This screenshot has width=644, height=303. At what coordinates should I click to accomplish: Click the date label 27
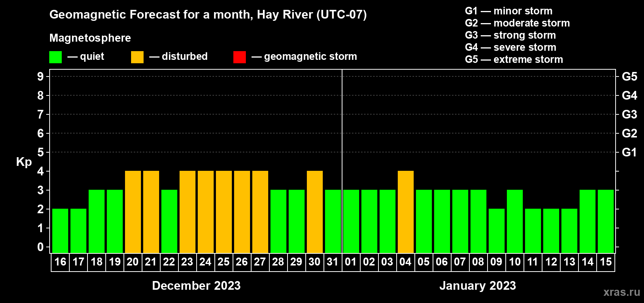[x=260, y=262]
